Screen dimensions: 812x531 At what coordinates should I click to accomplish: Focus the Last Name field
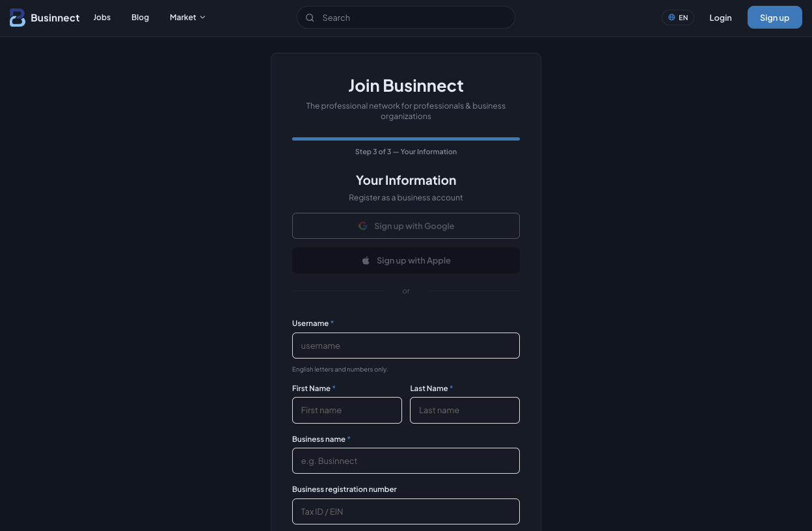pos(465,410)
